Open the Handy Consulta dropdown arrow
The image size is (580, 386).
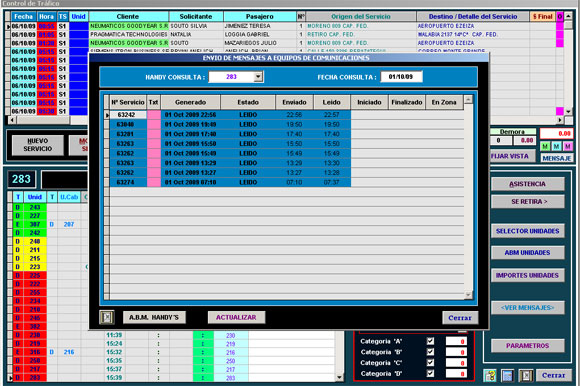coord(258,77)
